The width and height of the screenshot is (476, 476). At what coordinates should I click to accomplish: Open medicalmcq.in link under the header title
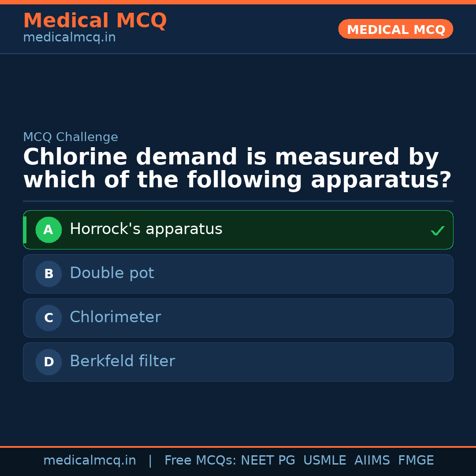(69, 37)
